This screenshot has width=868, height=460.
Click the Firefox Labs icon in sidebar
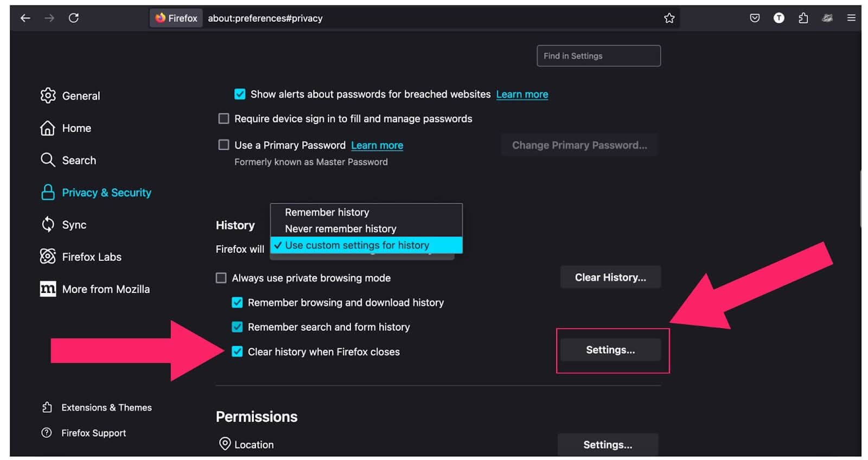tap(48, 256)
